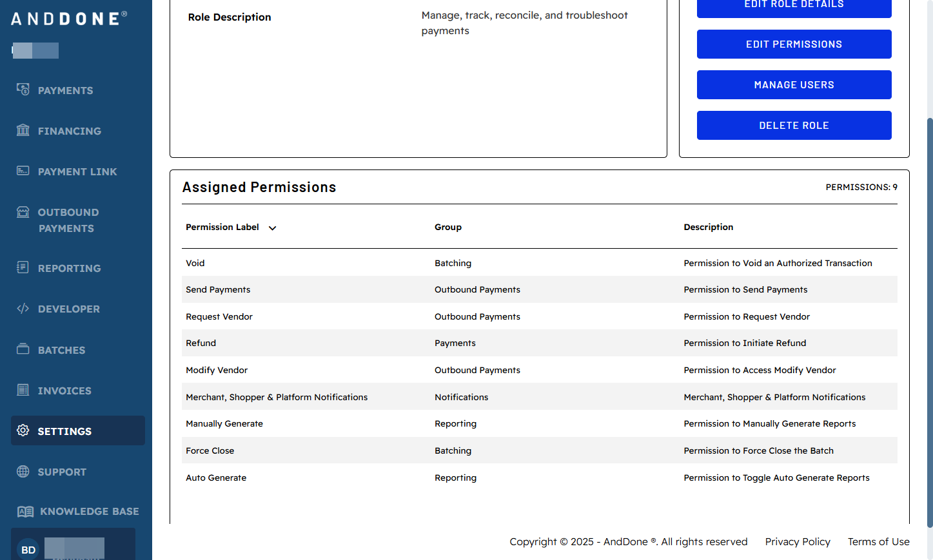
Task: Click the Manage Users button
Action: coord(794,85)
